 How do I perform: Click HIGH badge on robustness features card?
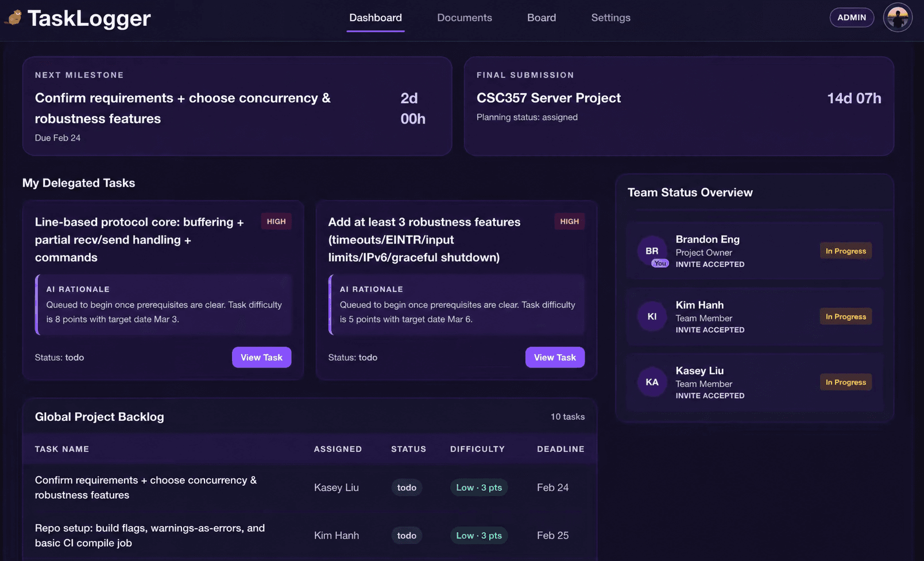(x=570, y=222)
